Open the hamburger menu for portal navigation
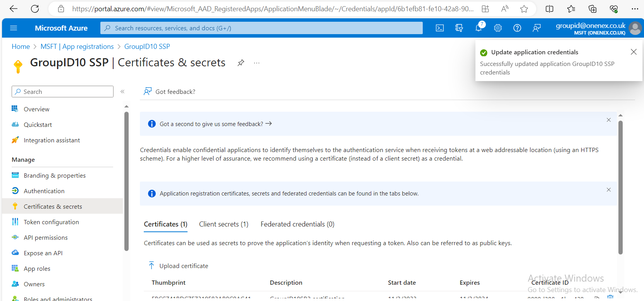This screenshot has width=644, height=301. click(14, 28)
